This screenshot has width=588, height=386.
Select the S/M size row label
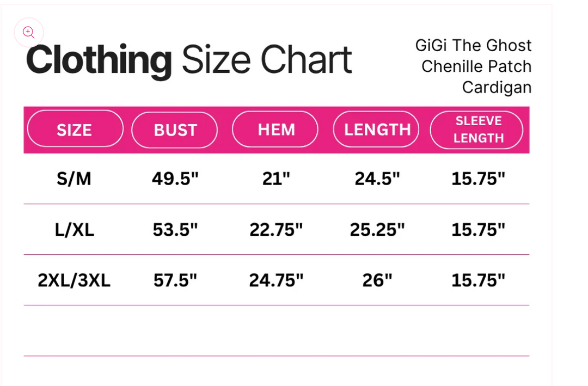click(x=74, y=179)
